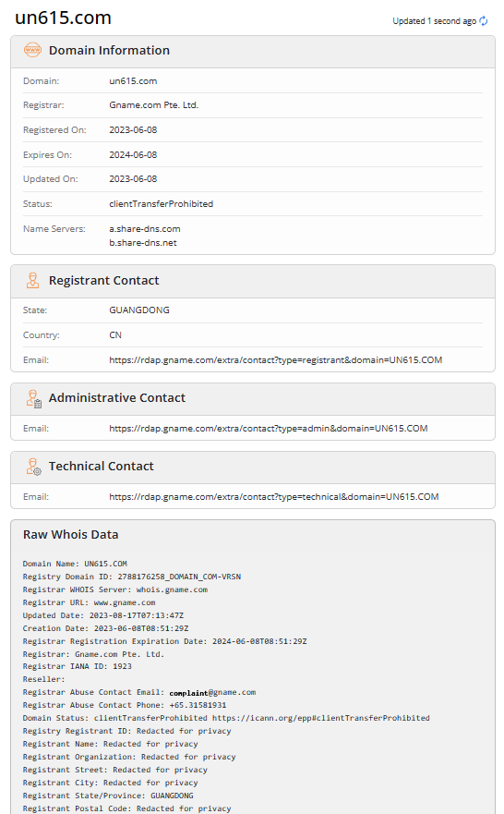
Task: Open the registrant email rdap link
Action: 275,359
